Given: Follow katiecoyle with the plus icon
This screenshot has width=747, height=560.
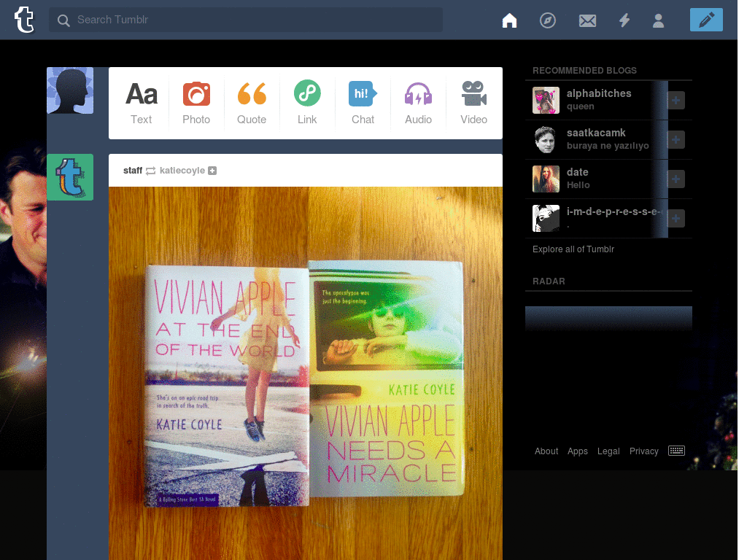Looking at the screenshot, I should click(212, 171).
